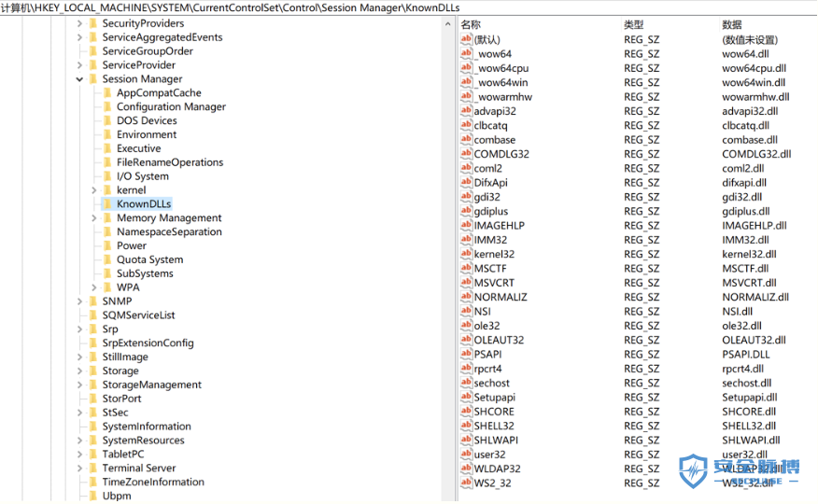The width and height of the screenshot is (818, 504).
Task: Collapse the Session Manager tree node
Action: 79,79
